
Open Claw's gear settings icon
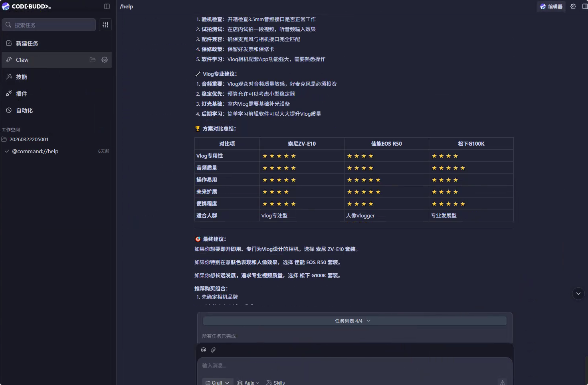click(105, 60)
